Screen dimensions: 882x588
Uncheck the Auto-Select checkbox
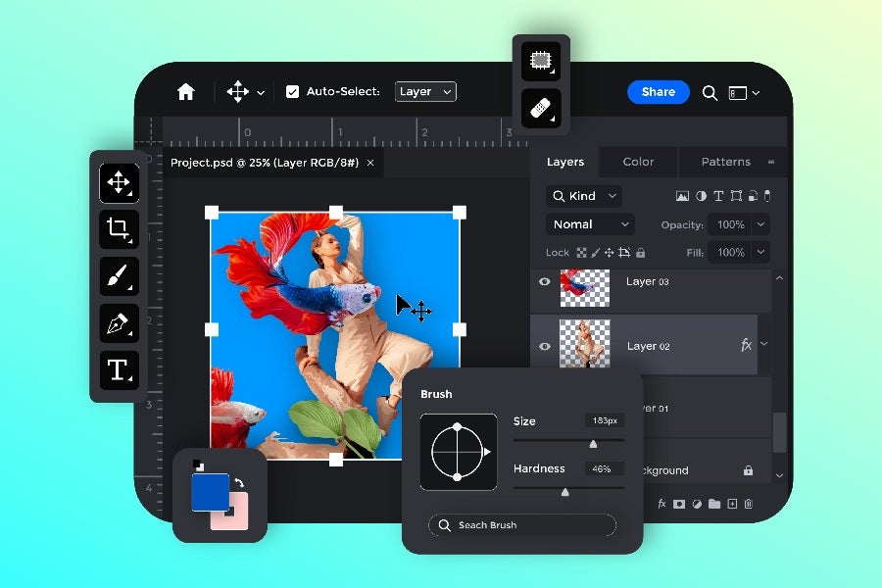[x=292, y=91]
